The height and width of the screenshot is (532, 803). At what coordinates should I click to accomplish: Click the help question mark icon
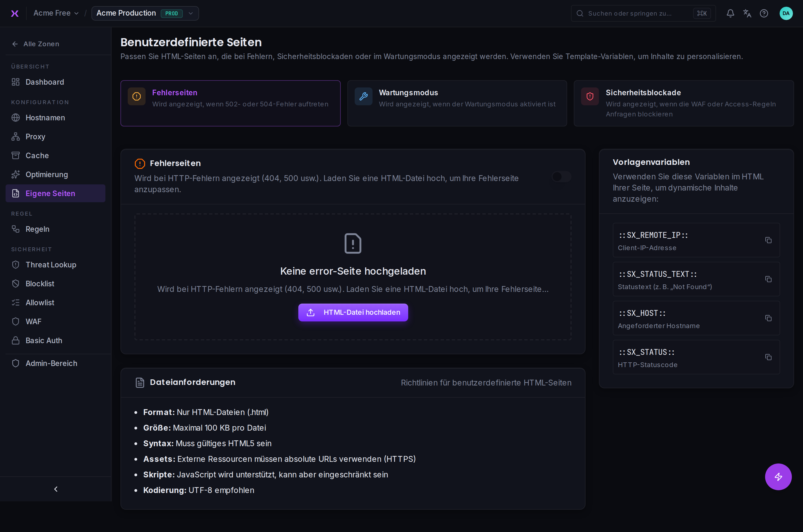pyautogui.click(x=764, y=13)
